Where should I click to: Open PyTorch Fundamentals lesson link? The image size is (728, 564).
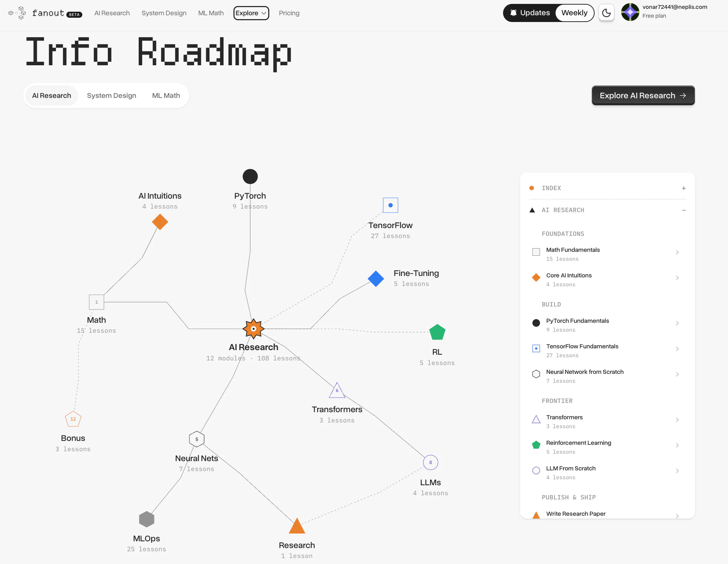pos(577,321)
